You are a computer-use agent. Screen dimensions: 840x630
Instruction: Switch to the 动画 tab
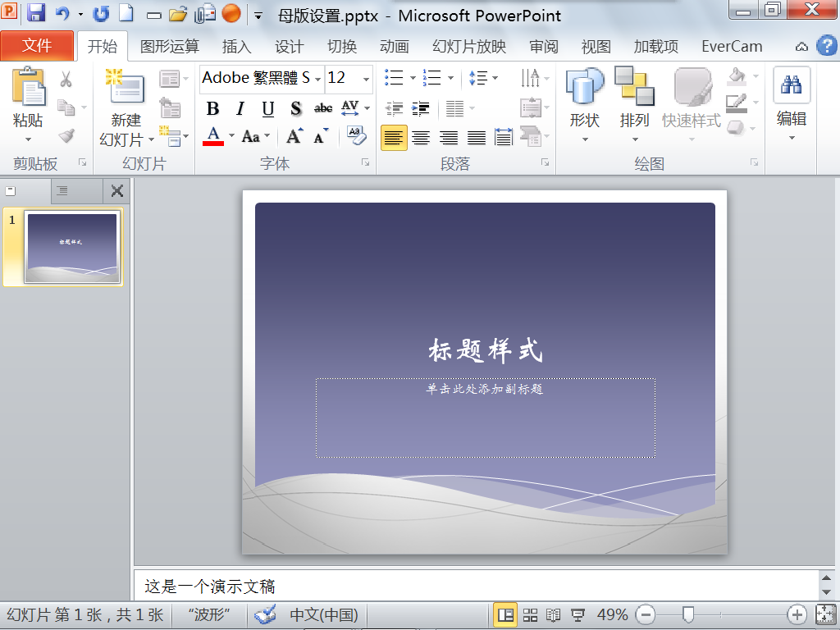[x=395, y=47]
